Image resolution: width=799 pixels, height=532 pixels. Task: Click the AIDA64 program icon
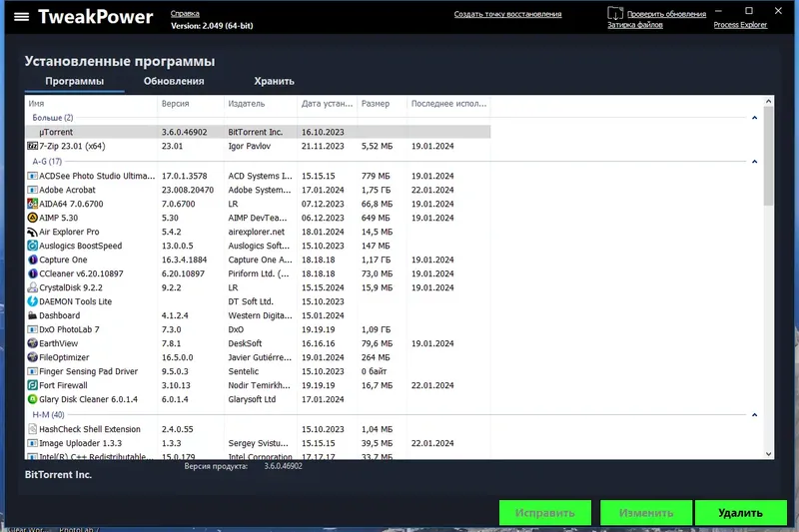point(32,204)
